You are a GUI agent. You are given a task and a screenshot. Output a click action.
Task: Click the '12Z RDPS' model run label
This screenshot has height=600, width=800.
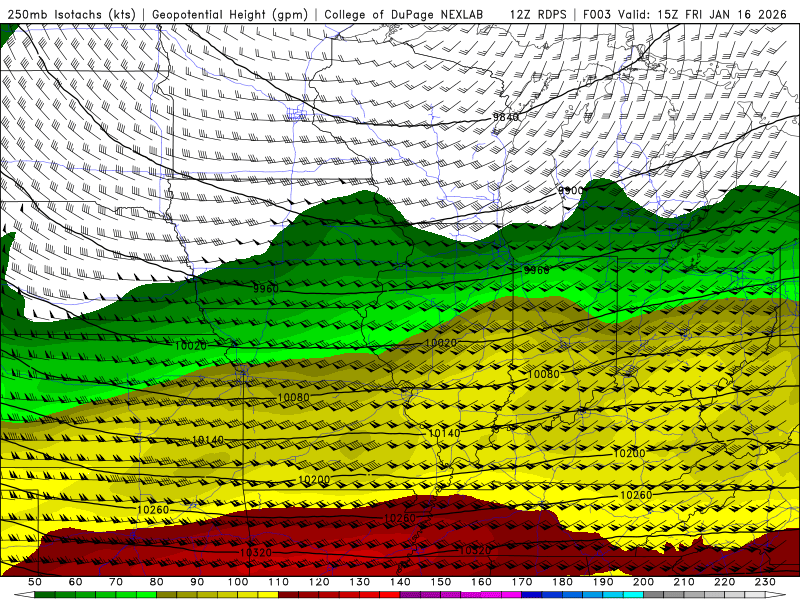[538, 15]
